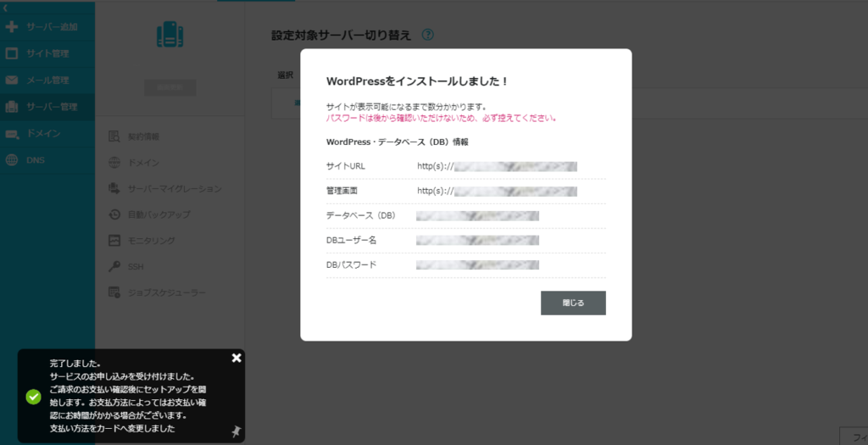Click the ジョブスケジューラー calendar icon
This screenshot has width=868, height=445.
[114, 292]
